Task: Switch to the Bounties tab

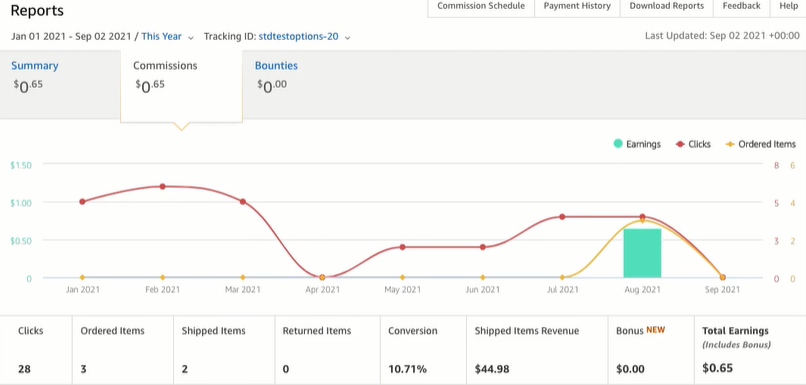Action: click(x=276, y=66)
